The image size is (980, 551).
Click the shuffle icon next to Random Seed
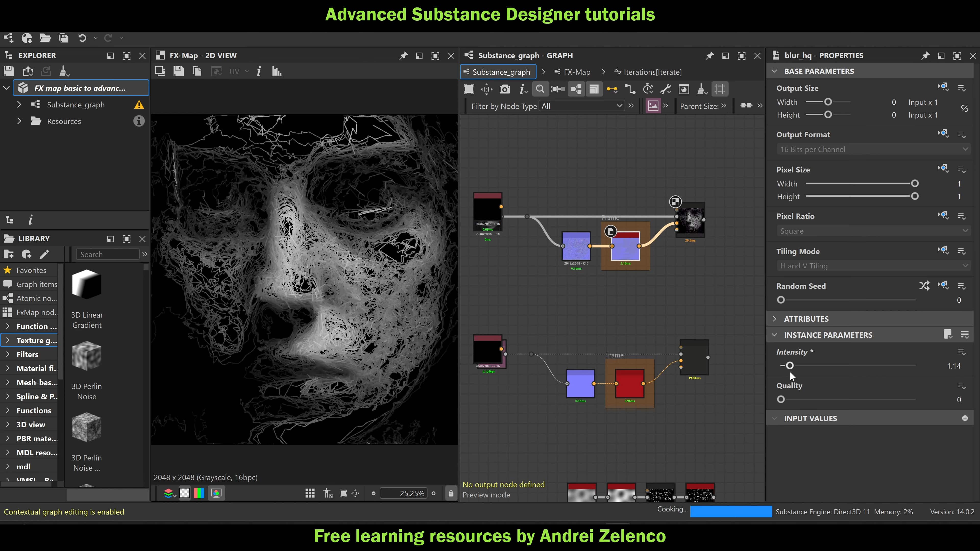[924, 286]
